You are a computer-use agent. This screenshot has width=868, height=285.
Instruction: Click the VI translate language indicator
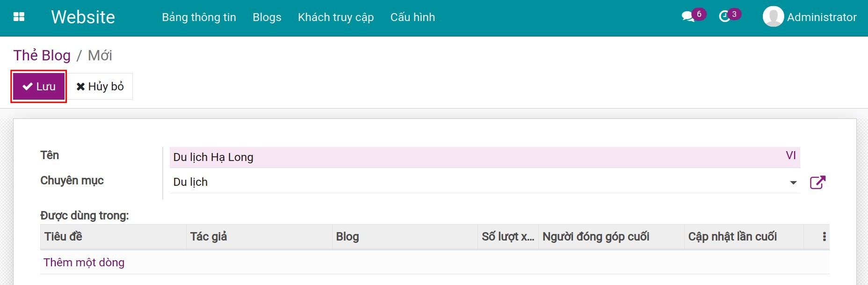790,156
